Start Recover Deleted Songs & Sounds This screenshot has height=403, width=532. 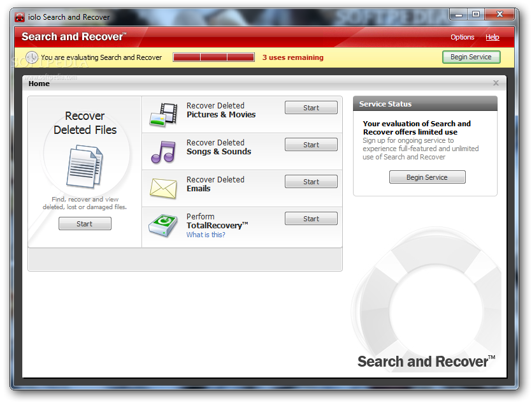[x=311, y=145]
